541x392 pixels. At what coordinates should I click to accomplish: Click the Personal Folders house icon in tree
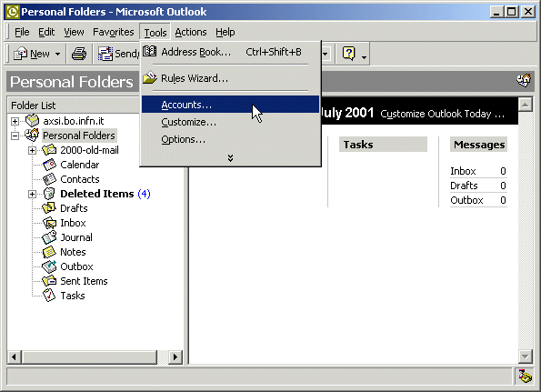pos(32,135)
